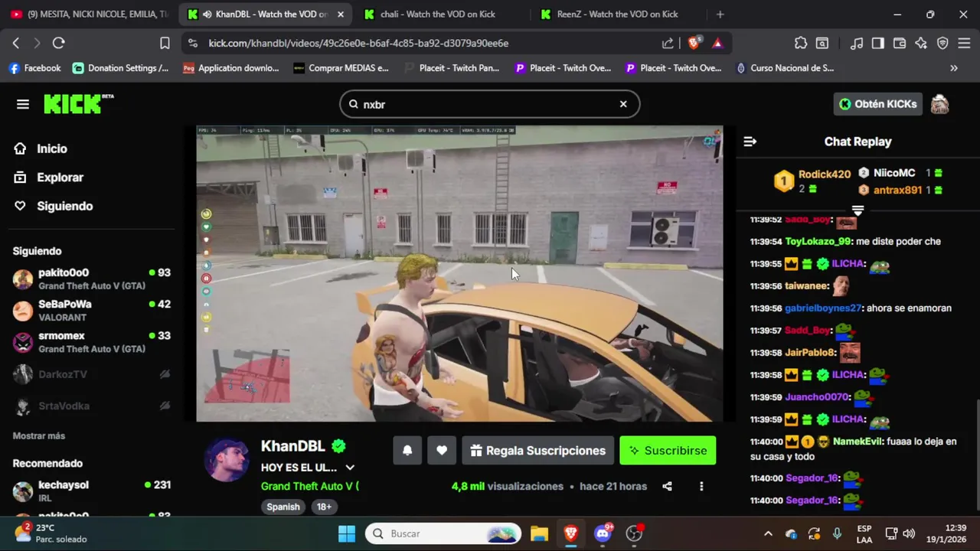This screenshot has width=980, height=551.
Task: Select offline channel SrtaVodka
Action: click(91, 406)
